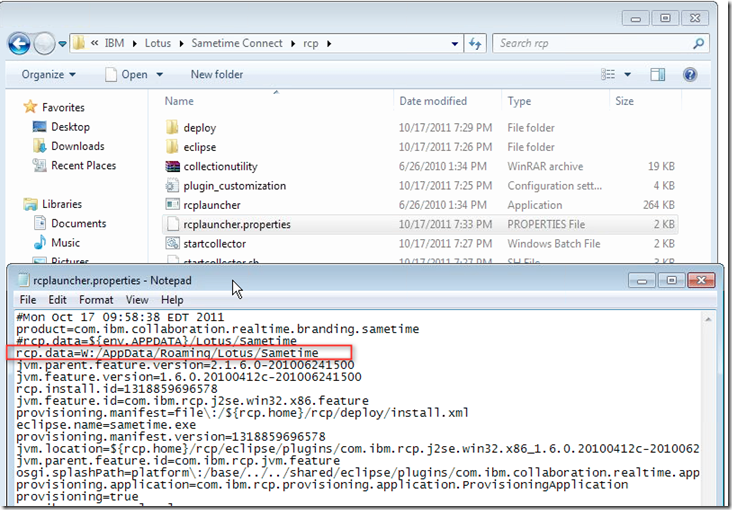The image size is (732, 510).
Task: Expand the change view options arrow
Action: 628,75
